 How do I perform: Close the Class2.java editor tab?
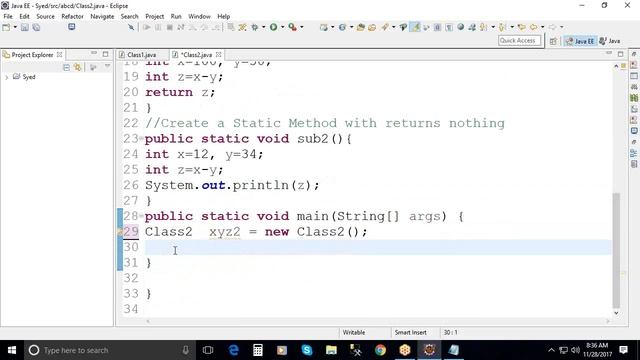pos(218,54)
